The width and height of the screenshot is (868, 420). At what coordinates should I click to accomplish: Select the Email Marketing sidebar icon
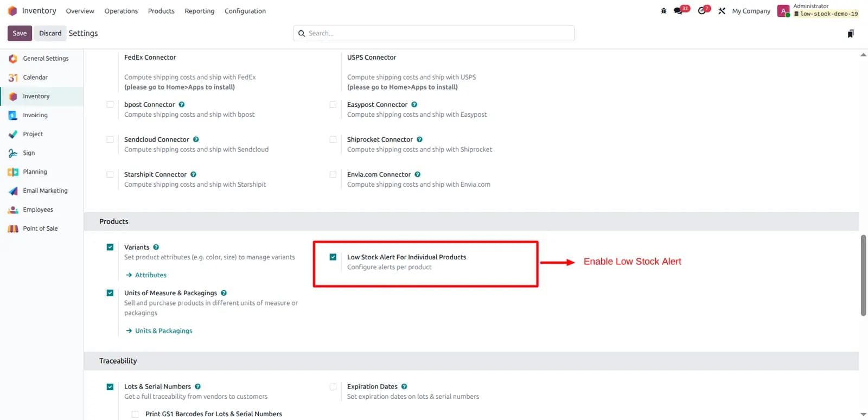[x=13, y=191]
